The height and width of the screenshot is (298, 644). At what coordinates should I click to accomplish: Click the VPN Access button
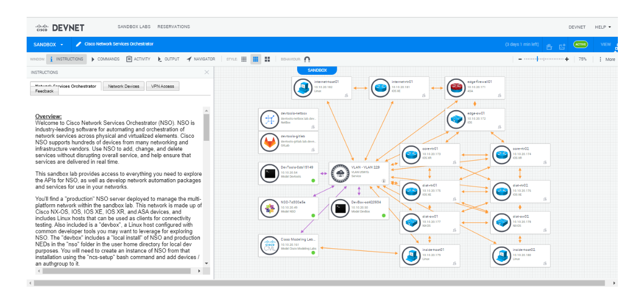[162, 86]
